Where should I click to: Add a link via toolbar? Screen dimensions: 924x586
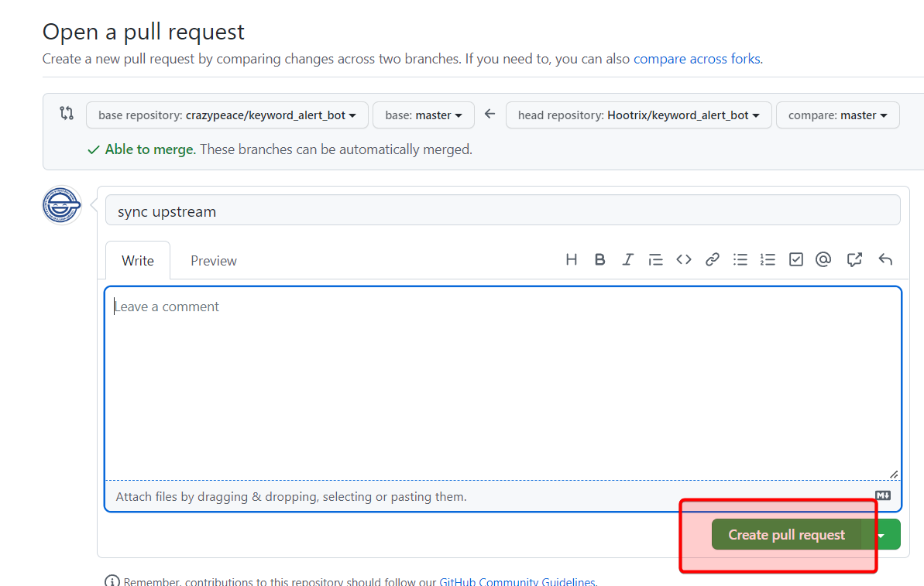(x=712, y=260)
